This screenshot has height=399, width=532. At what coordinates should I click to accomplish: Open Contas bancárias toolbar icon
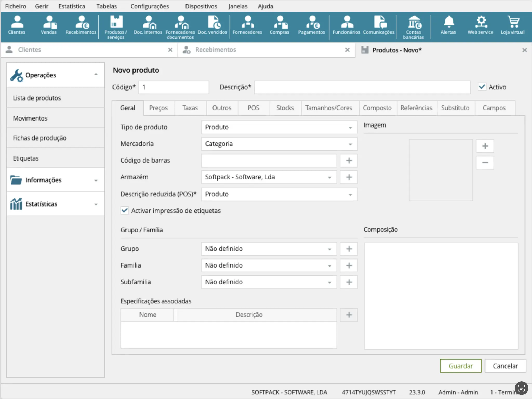414,27
